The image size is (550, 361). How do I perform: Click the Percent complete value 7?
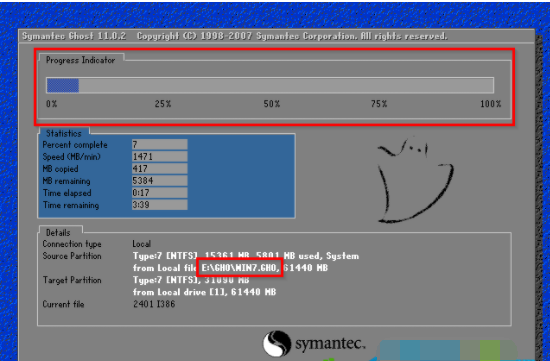click(160, 145)
